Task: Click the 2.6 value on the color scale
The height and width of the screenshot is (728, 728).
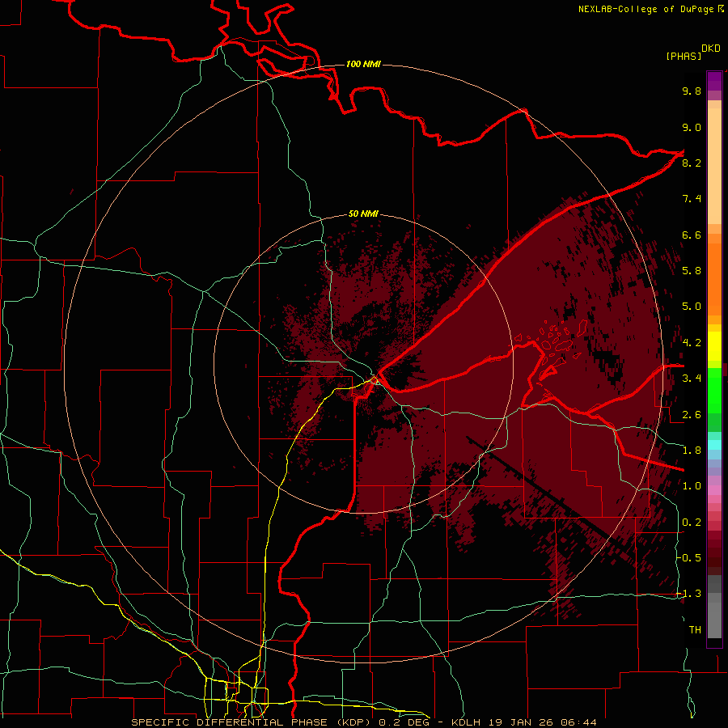Action: (692, 414)
